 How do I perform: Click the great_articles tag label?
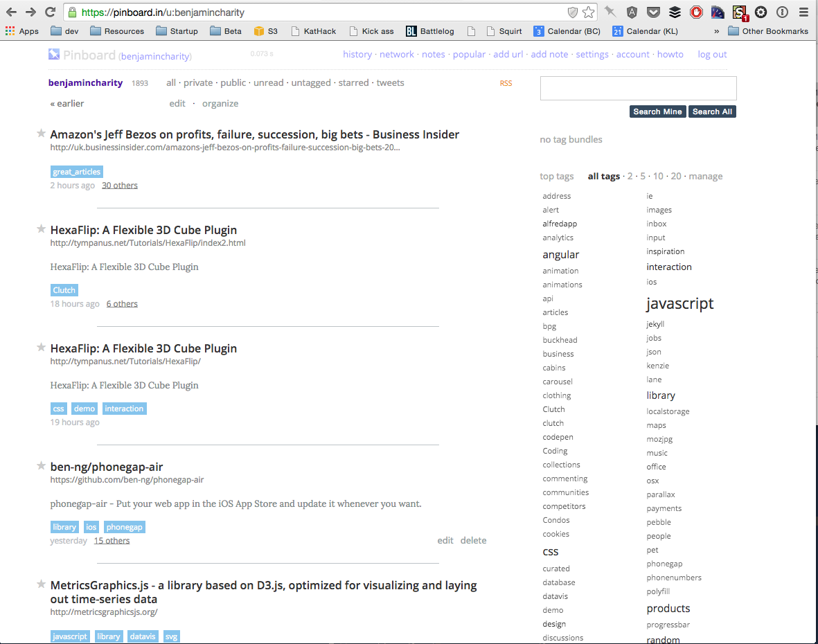pos(77,172)
